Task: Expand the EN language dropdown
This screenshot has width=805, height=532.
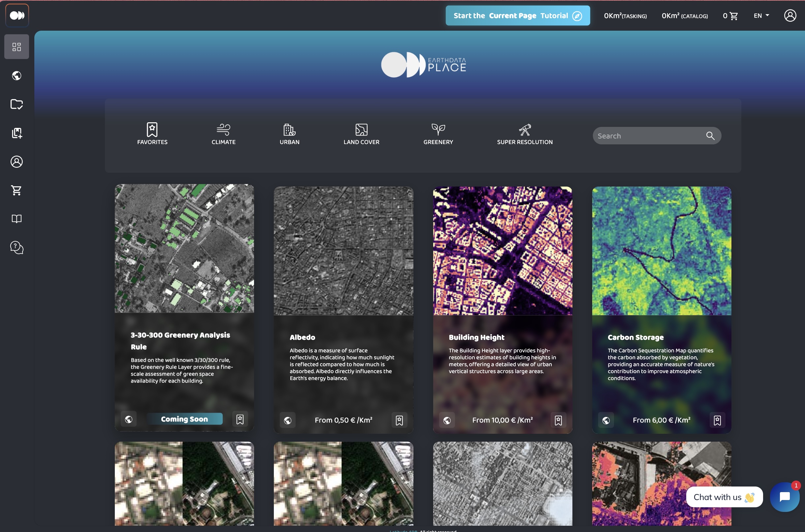Action: tap(761, 15)
